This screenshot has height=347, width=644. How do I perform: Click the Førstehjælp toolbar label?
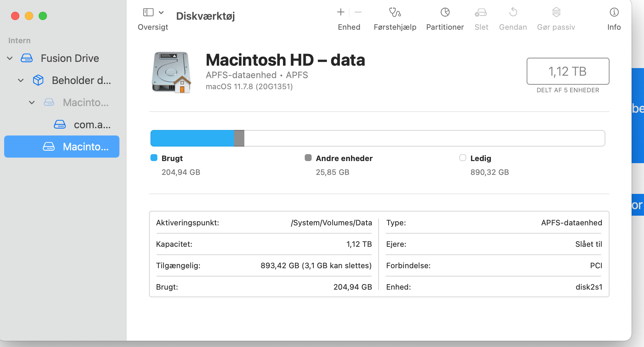point(395,27)
